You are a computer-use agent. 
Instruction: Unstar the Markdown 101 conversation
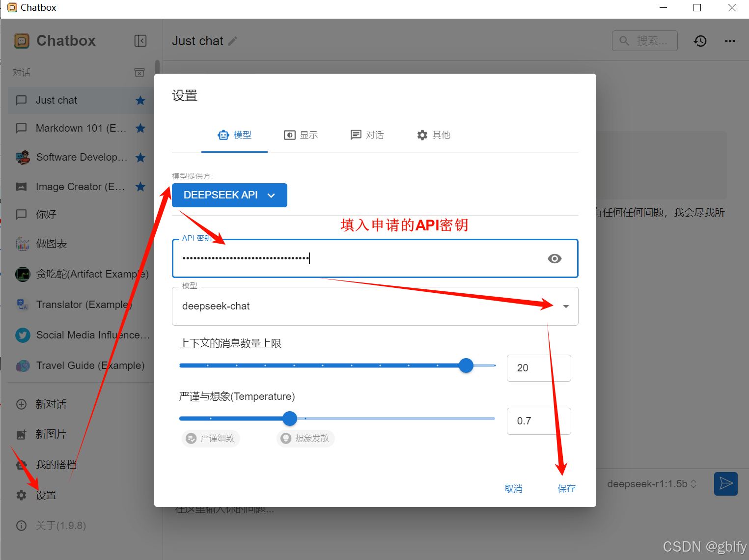140,128
